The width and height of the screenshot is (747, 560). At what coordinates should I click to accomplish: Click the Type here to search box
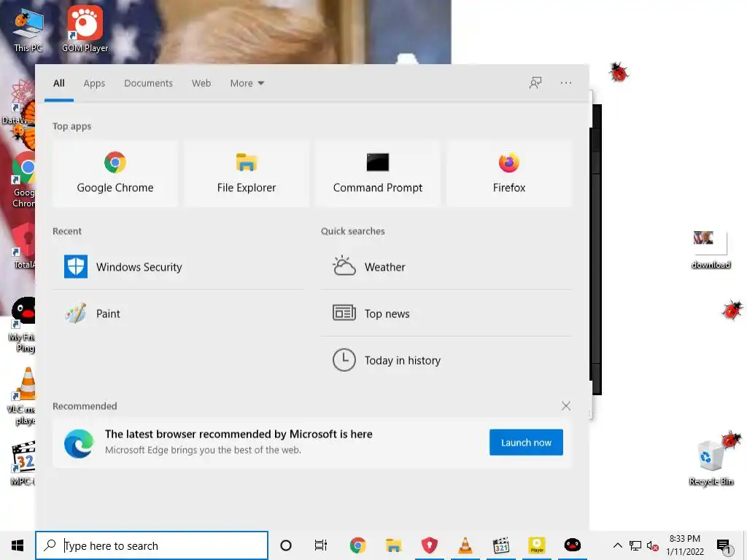[152, 545]
